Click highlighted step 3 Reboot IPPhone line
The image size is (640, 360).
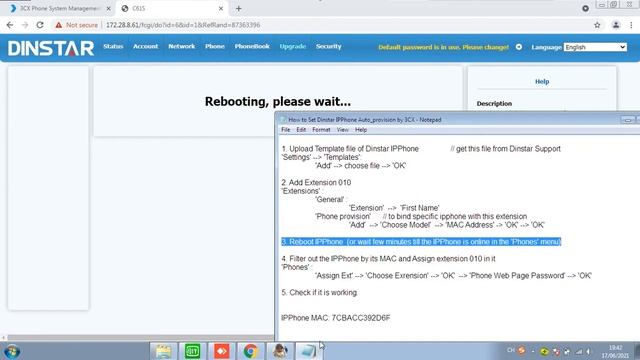421,242
